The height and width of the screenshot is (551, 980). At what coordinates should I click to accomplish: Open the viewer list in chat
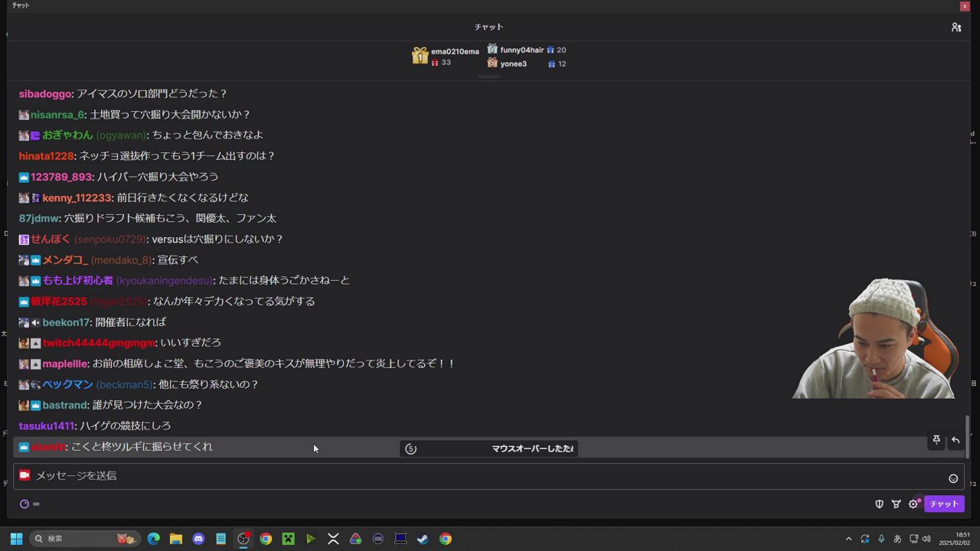955,27
